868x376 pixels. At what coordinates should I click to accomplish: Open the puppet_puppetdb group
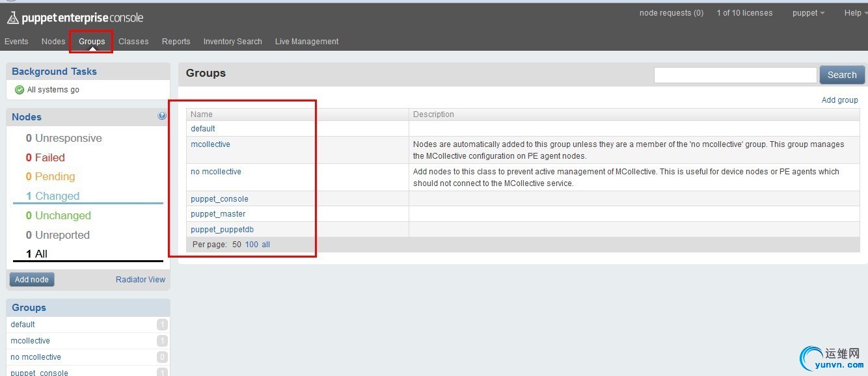[223, 230]
